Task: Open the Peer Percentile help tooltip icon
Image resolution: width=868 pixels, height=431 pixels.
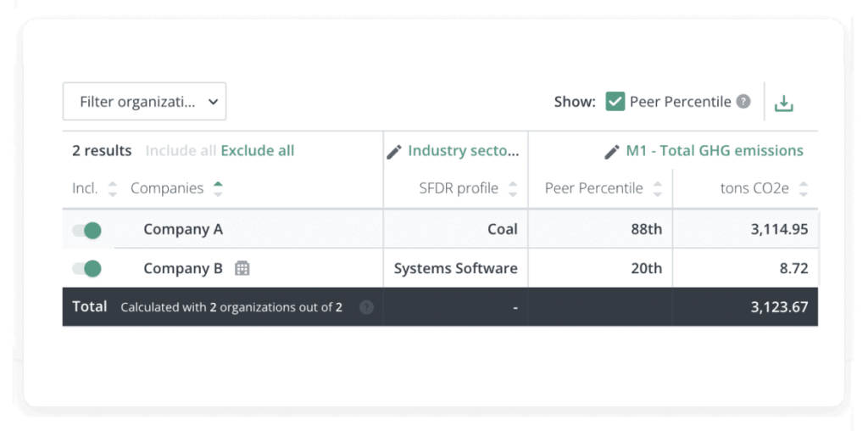Action: click(743, 102)
